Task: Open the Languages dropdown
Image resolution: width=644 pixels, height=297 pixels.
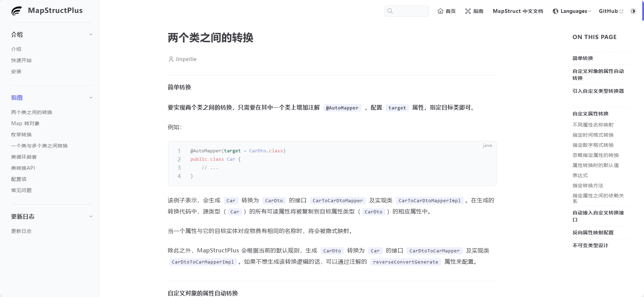Action: click(572, 11)
